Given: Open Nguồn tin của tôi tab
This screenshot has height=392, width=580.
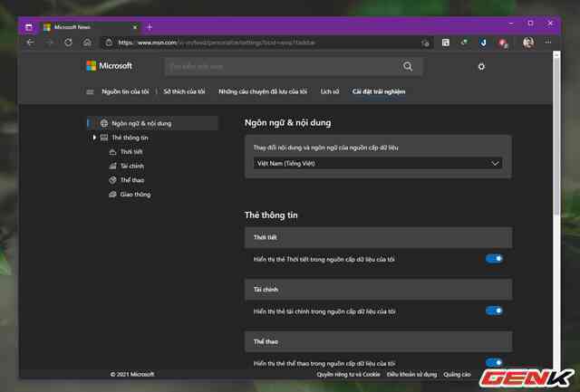Looking at the screenshot, I should (x=125, y=91).
